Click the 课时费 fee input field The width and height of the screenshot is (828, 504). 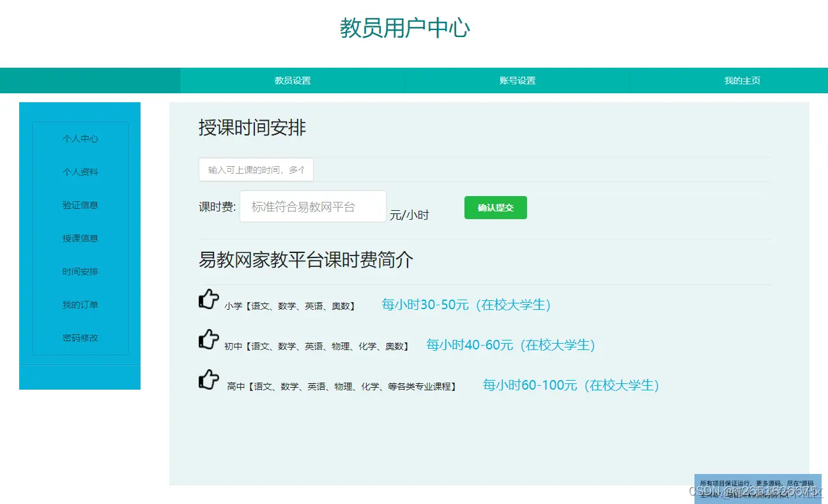[312, 206]
